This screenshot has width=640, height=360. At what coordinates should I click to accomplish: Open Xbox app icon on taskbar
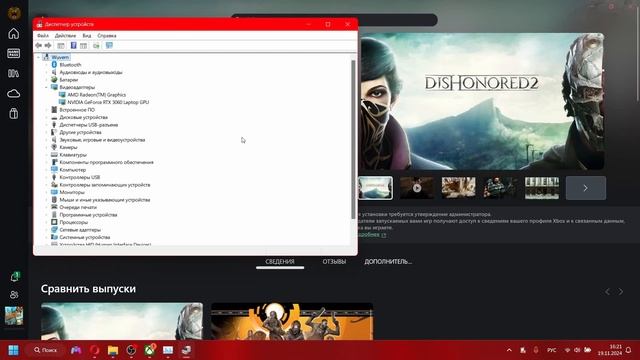coord(150,350)
